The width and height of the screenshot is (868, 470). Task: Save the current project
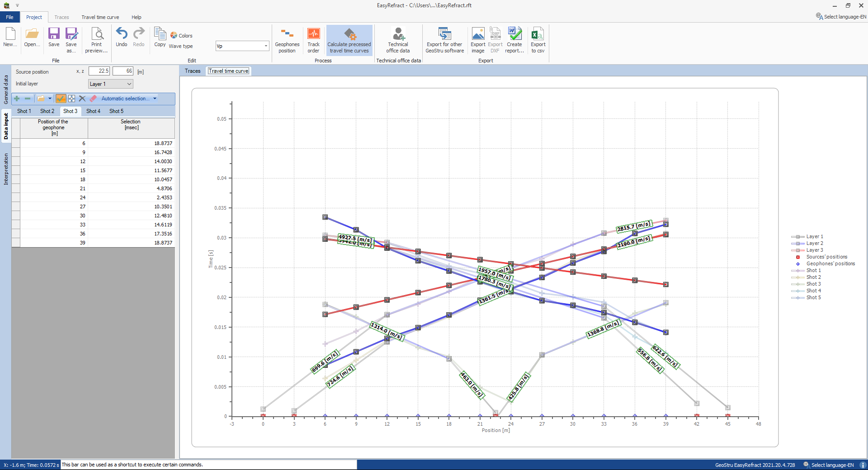pyautogui.click(x=54, y=37)
